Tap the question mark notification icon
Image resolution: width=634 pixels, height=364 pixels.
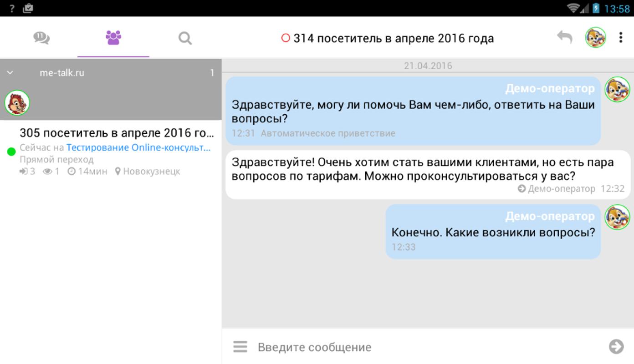coord(12,8)
